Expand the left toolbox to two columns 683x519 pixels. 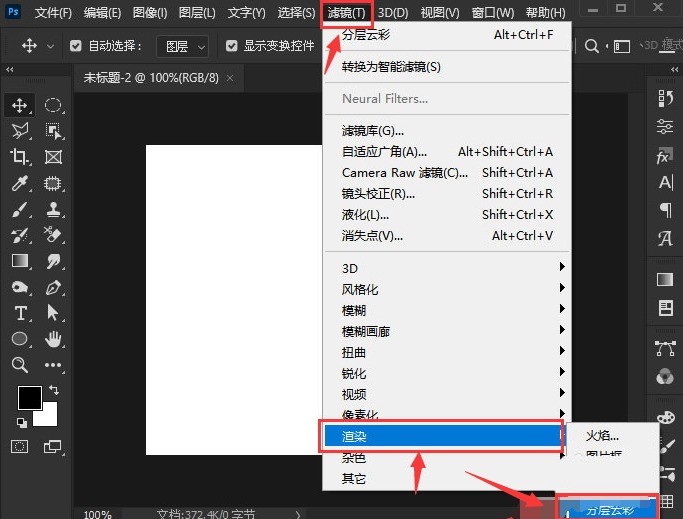pos(10,69)
